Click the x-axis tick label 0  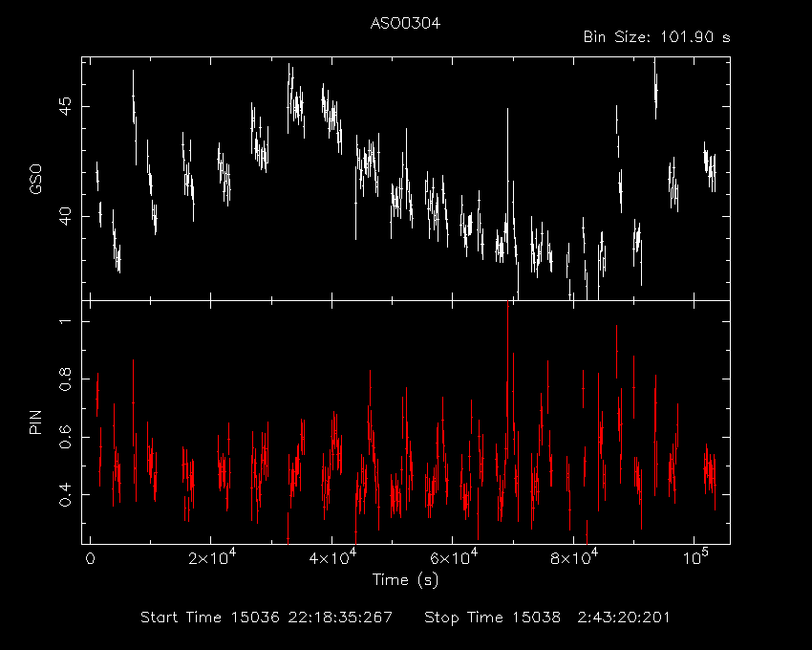[x=90, y=559]
